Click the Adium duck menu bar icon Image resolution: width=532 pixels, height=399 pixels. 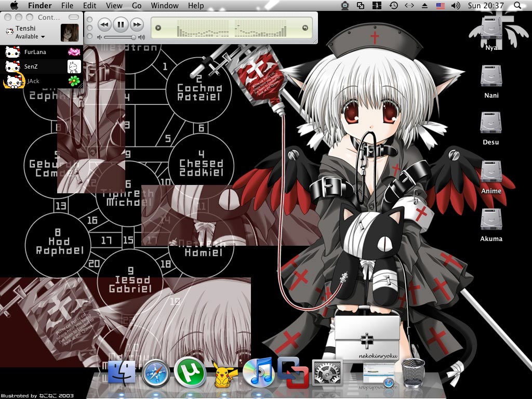click(345, 5)
